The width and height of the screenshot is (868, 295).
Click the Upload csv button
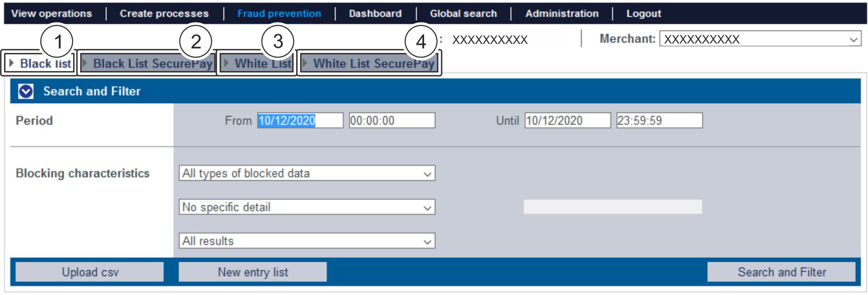click(x=90, y=272)
